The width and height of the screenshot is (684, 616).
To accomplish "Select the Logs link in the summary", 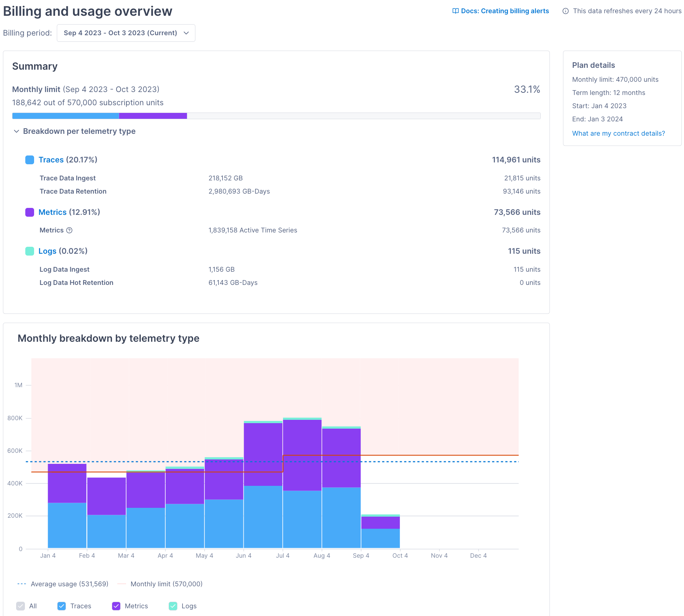I will click(x=47, y=251).
